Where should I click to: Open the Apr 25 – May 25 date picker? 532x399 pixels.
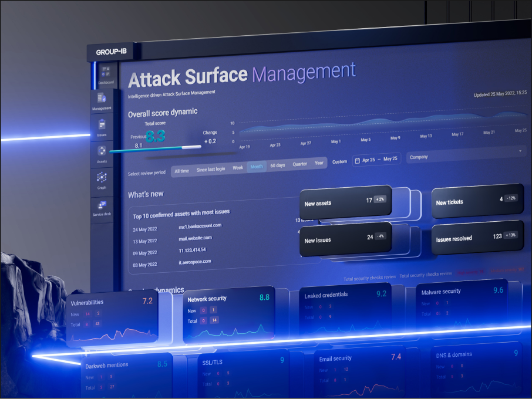379,158
